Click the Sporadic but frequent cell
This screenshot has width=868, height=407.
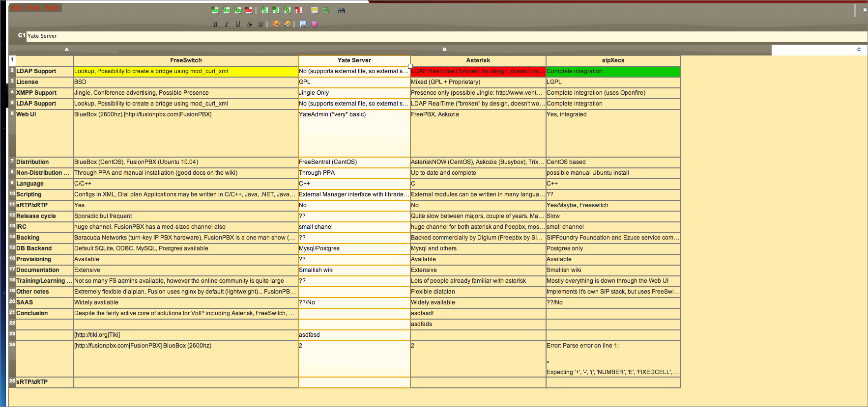point(186,216)
